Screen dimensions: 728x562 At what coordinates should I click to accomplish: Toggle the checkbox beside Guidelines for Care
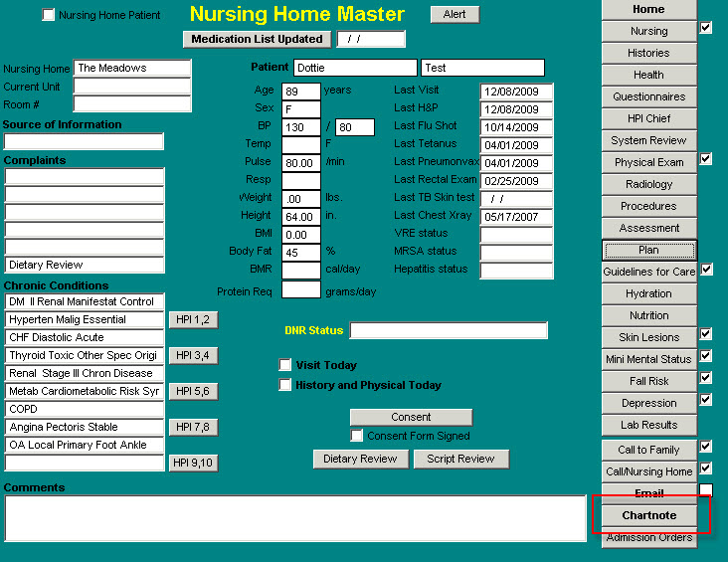[x=706, y=269]
